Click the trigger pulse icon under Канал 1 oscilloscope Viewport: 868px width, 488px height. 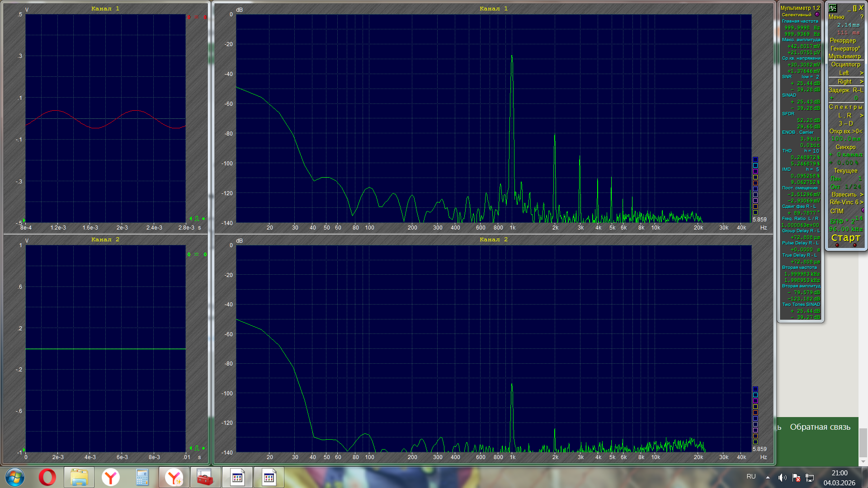click(197, 219)
